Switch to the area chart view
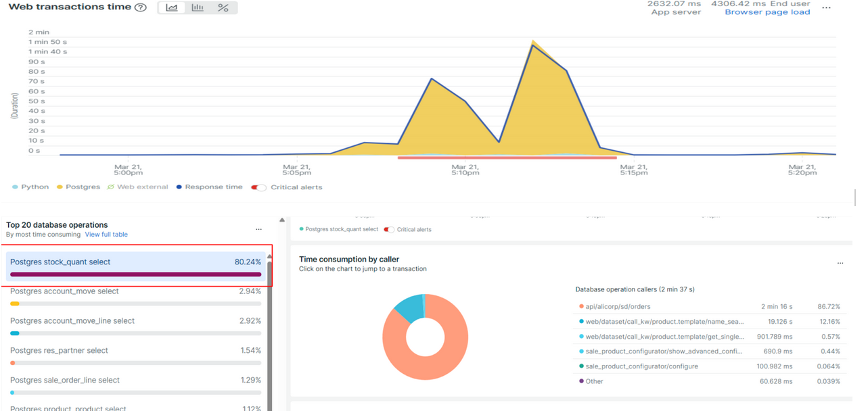This screenshot has width=868, height=411. pos(172,8)
